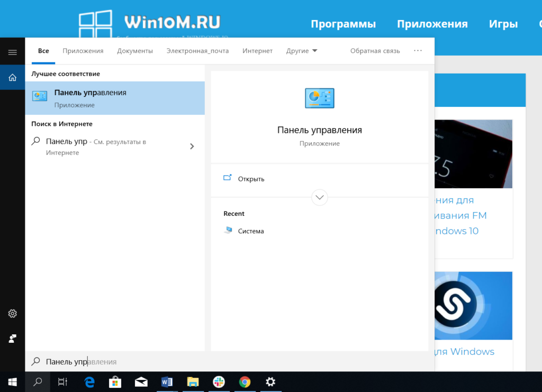Switch to the Документы tab

click(135, 51)
